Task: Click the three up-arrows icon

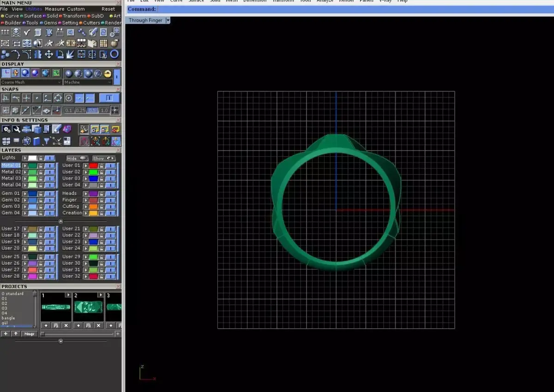Action: point(5,32)
